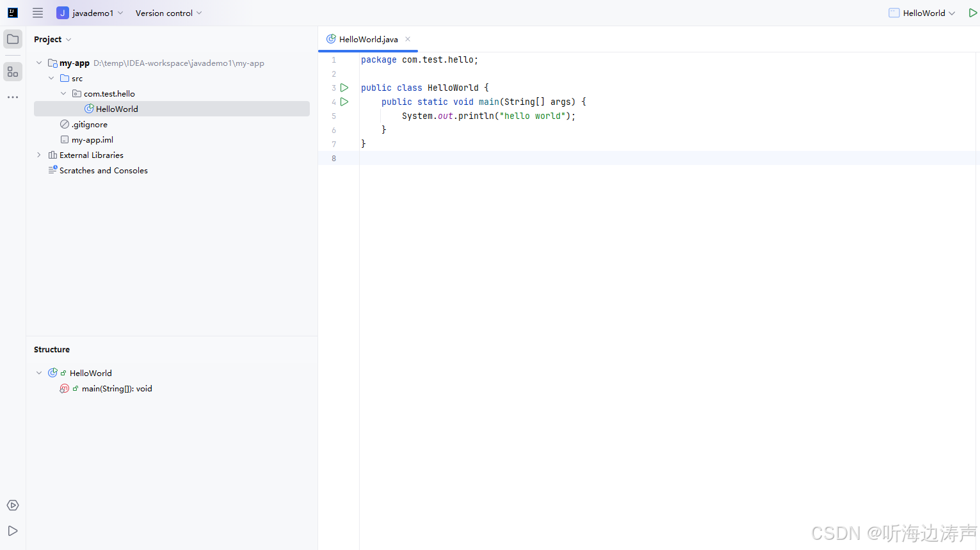Click the run gutter icon for main method

tap(344, 102)
